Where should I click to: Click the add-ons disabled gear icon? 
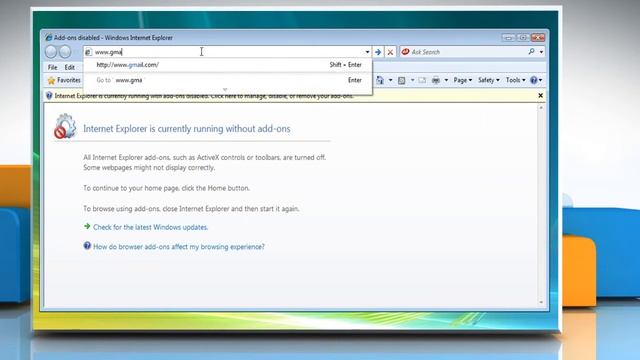[x=65, y=126]
